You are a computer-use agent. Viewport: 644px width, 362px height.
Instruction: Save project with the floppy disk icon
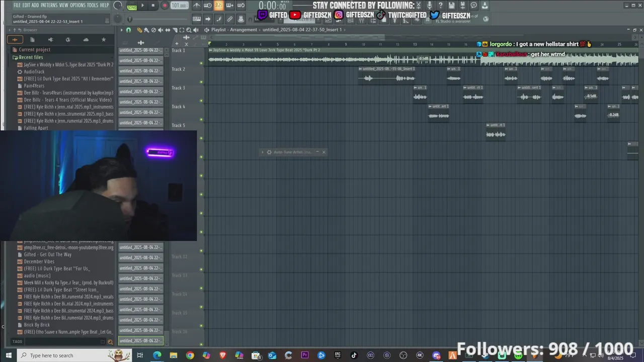pos(451,5)
